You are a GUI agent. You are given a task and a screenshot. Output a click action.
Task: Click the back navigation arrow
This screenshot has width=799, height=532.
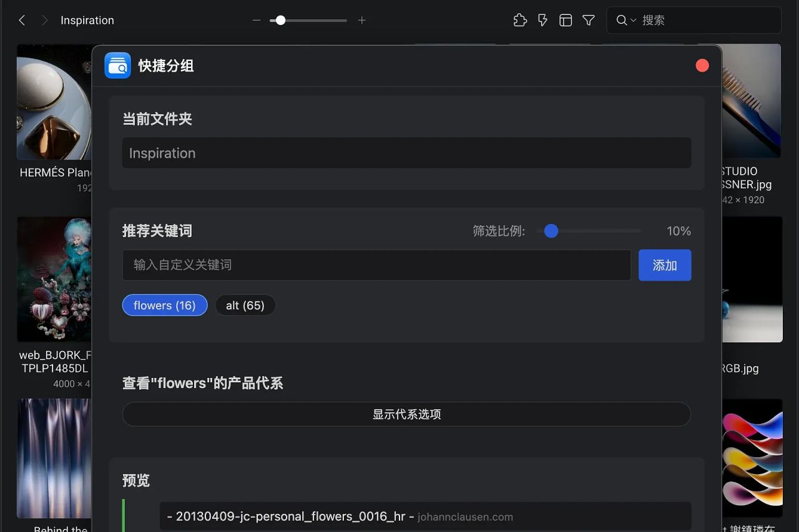click(22, 21)
